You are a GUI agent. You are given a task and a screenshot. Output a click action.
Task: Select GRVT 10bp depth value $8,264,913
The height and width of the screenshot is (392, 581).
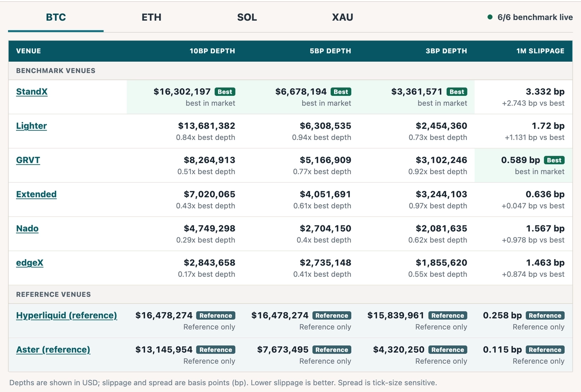click(x=209, y=160)
